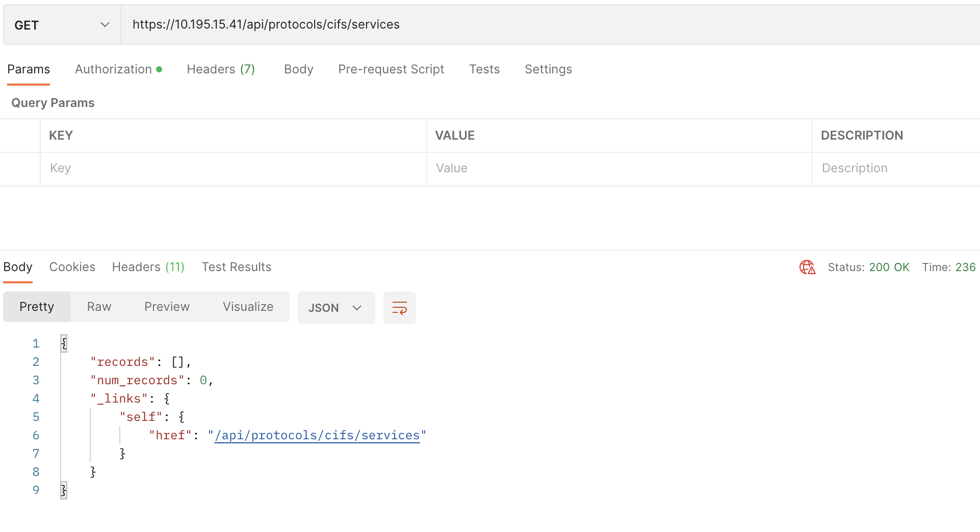Toggle the Authorization tab's configured indicator
980x532 pixels.
(x=160, y=68)
